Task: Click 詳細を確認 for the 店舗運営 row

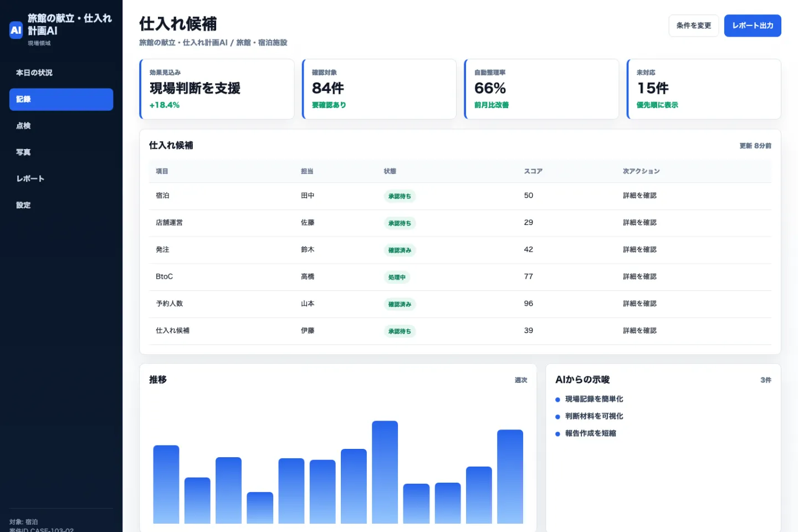Action: pyautogui.click(x=640, y=223)
